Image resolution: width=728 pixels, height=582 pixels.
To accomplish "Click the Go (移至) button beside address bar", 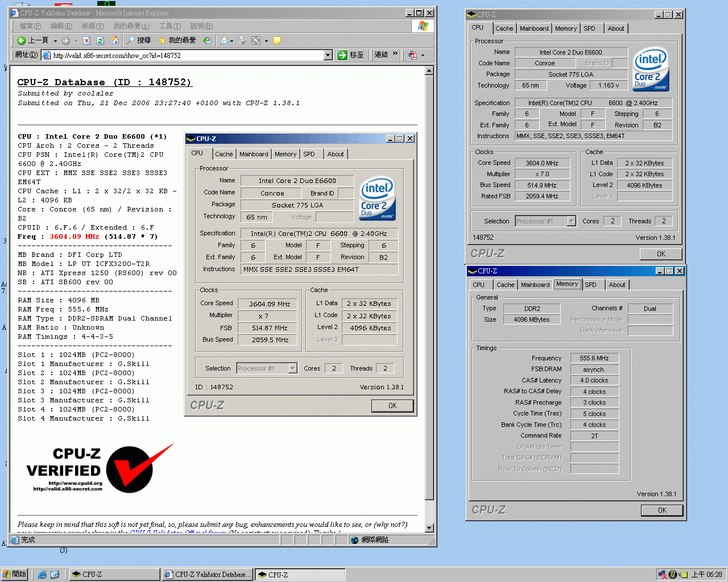I will 351,55.
